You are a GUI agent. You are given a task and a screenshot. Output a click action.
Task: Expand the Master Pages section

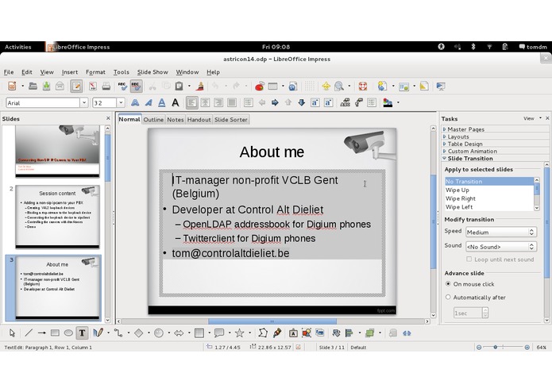pos(464,129)
